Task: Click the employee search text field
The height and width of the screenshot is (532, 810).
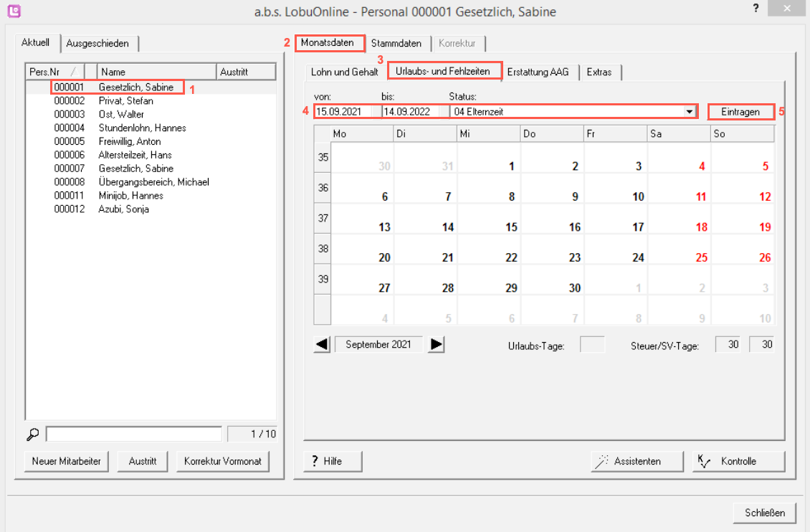Action: [134, 434]
